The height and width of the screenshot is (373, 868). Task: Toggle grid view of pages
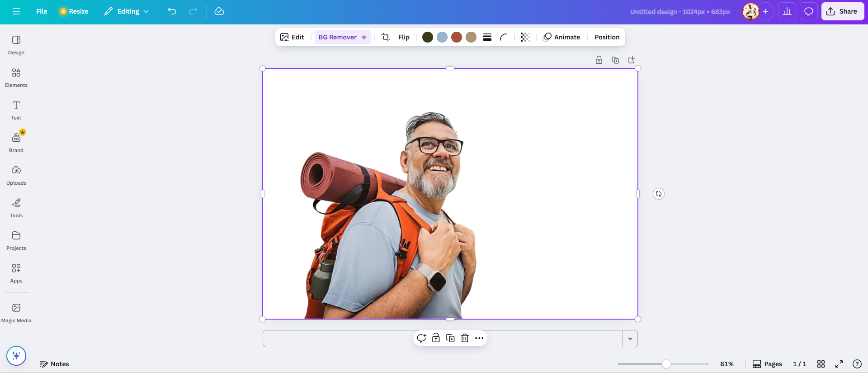821,364
